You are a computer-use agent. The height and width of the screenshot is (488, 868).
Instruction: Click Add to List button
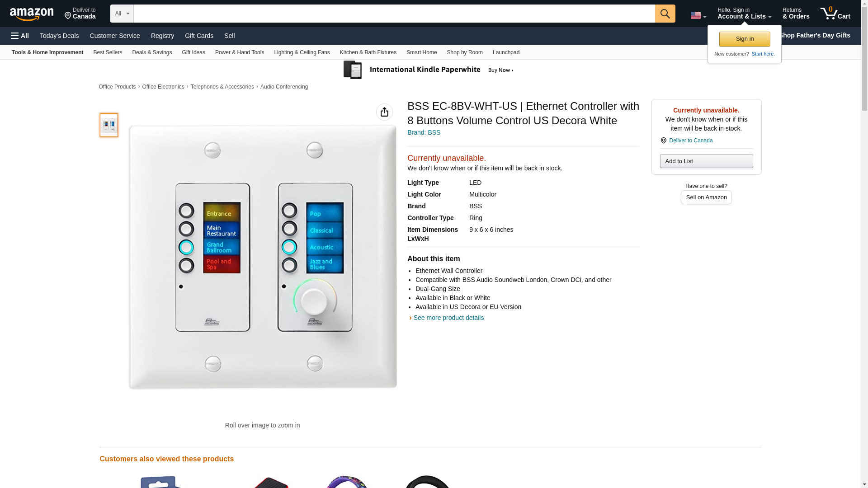point(706,161)
